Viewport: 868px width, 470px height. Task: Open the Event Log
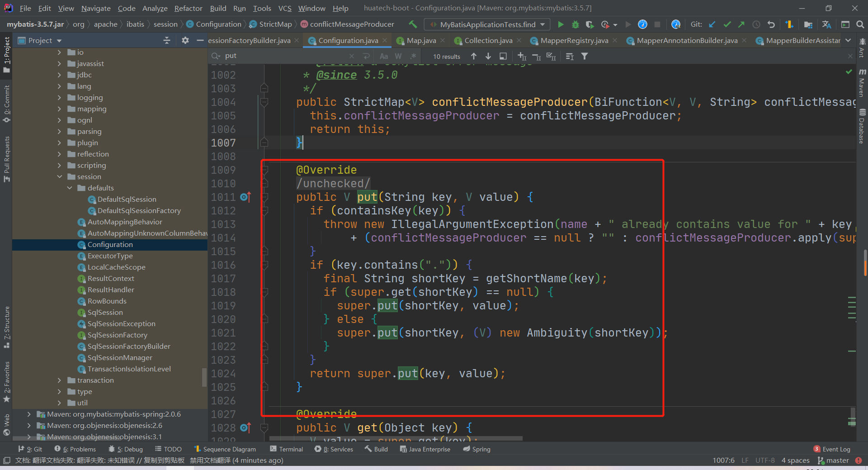coord(832,449)
